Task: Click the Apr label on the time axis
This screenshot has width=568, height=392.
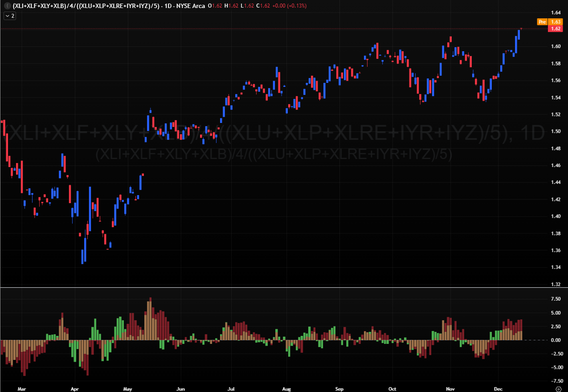Action: tap(75, 389)
